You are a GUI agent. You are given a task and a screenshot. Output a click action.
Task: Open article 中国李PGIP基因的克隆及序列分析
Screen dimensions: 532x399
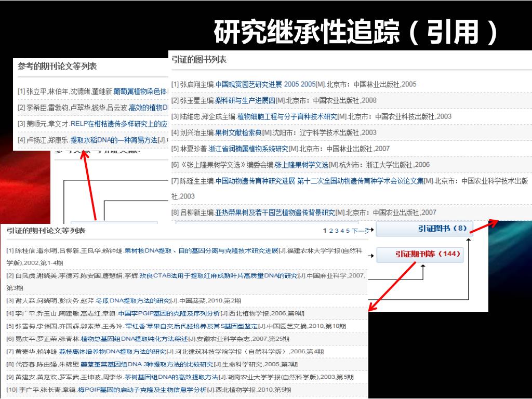point(169,313)
